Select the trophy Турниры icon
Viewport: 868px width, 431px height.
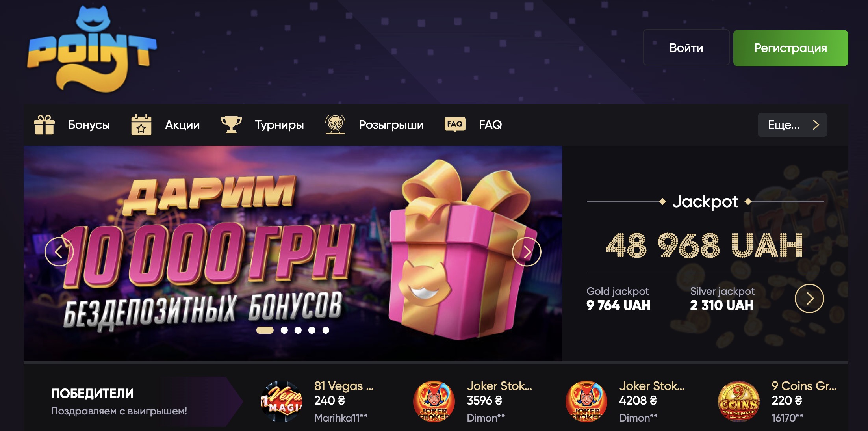coord(231,124)
